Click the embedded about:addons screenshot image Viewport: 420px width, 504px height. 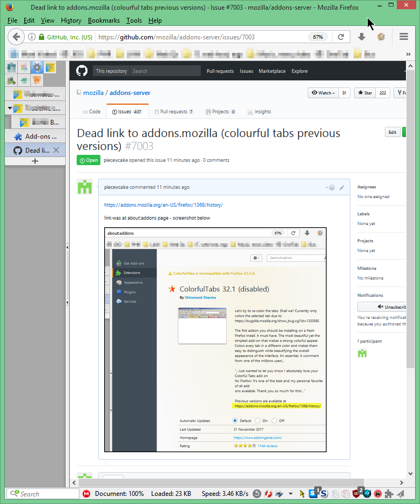point(215,339)
